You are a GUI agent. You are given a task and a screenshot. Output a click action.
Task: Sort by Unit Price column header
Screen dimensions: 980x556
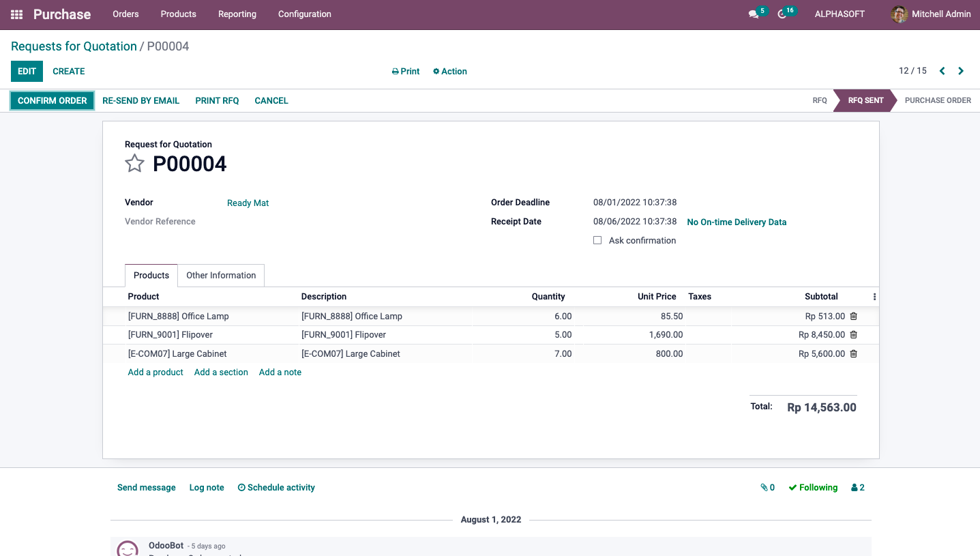click(657, 297)
